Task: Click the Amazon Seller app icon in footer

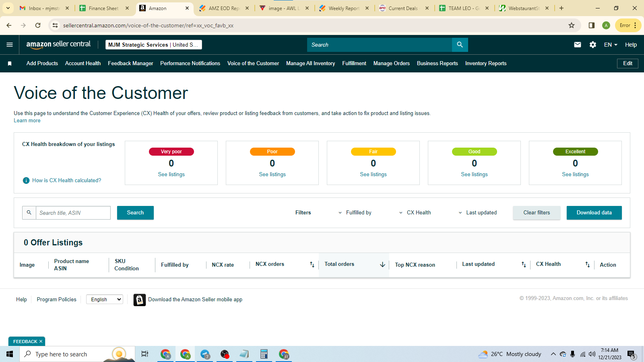Action: tap(139, 300)
